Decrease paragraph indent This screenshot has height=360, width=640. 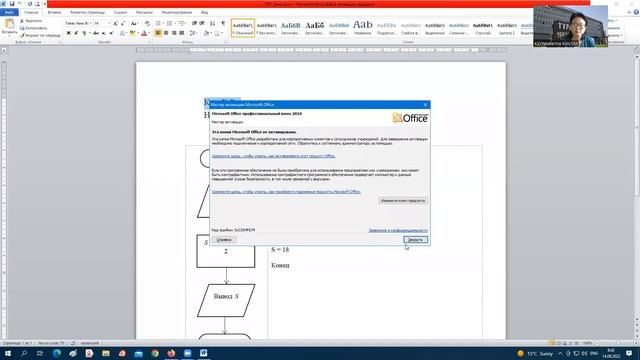(x=195, y=24)
